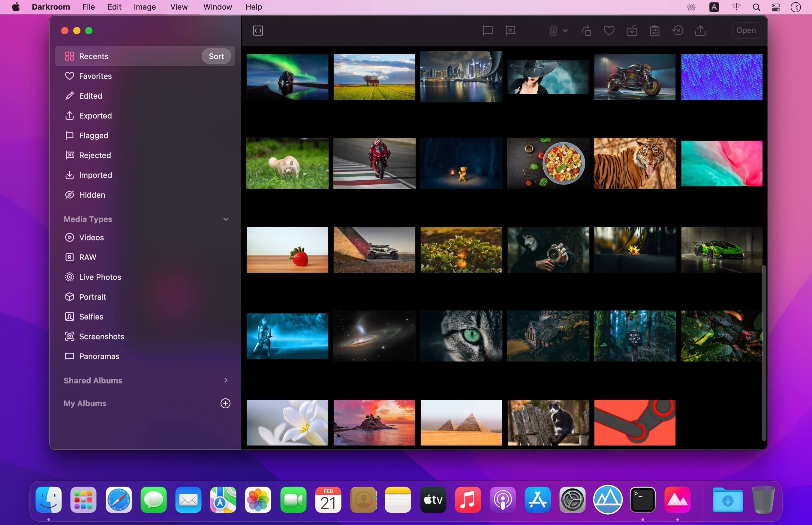Expand the Shared Albums section
Viewport: 812px width, 525px height.
tap(226, 380)
